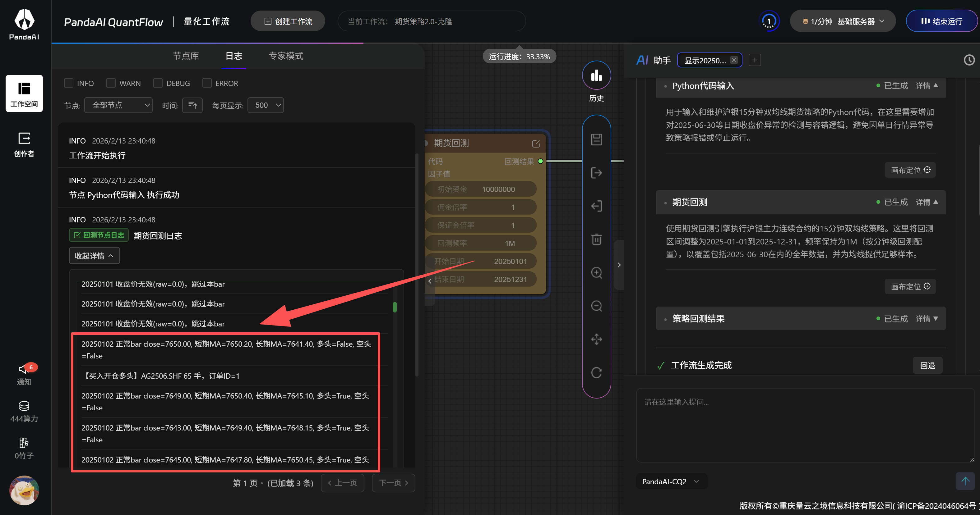Click the circular running-task counter icon
The image size is (980, 515).
click(x=769, y=21)
